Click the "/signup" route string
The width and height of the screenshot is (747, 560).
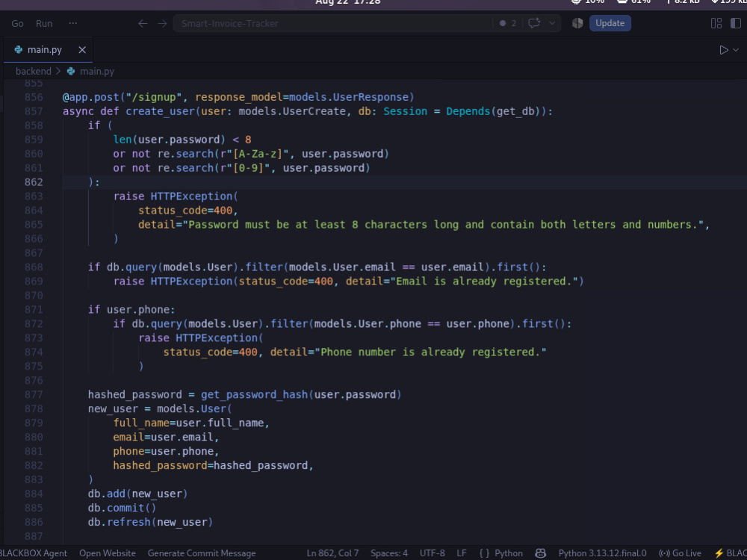coord(153,97)
